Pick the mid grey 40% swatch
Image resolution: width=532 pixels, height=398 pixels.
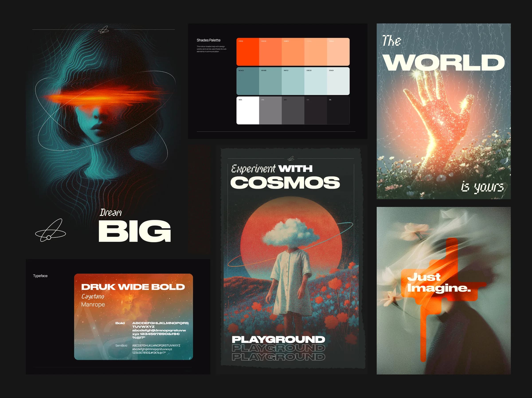[x=270, y=110]
